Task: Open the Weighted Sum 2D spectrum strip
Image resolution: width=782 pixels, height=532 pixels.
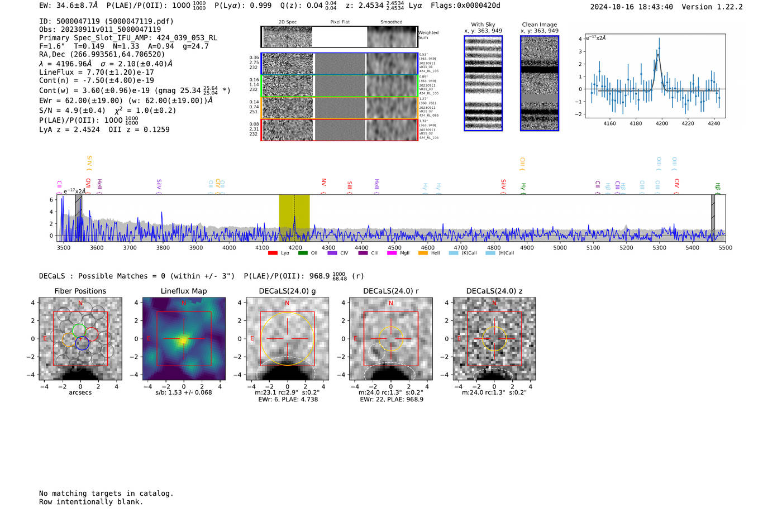Action: pyautogui.click(x=340, y=37)
